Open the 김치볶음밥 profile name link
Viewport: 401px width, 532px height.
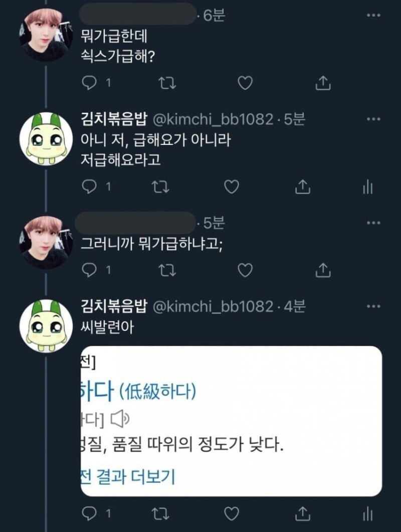point(113,120)
